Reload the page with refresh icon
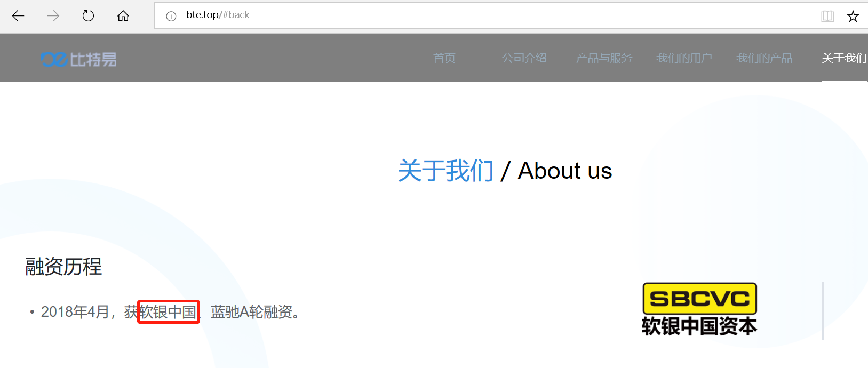Screen dimensions: 868x368 (x=88, y=16)
